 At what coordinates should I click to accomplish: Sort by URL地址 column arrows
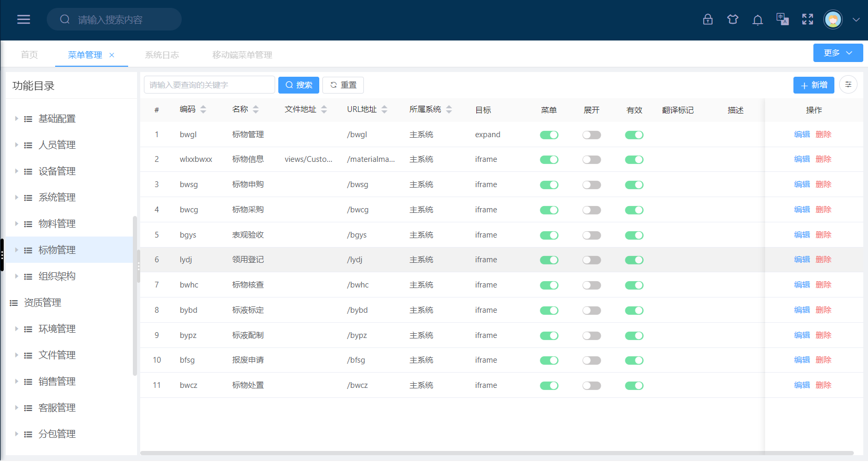click(x=384, y=109)
